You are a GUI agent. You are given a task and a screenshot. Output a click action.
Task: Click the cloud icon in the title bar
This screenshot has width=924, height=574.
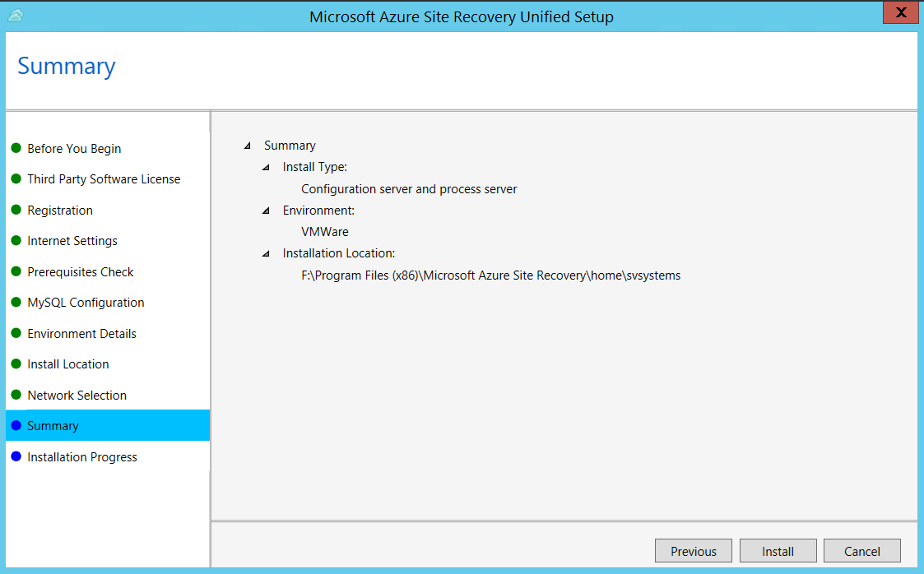click(14, 15)
